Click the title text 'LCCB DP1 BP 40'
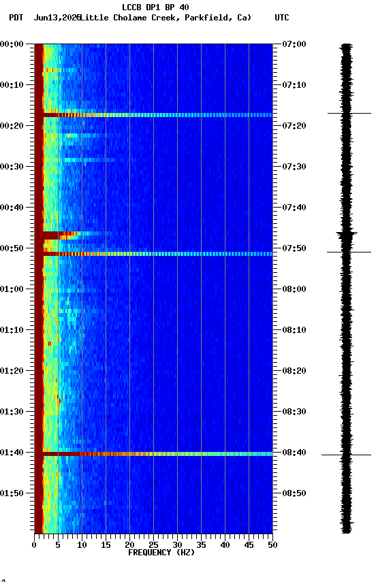The width and height of the screenshot is (376, 588). click(155, 7)
